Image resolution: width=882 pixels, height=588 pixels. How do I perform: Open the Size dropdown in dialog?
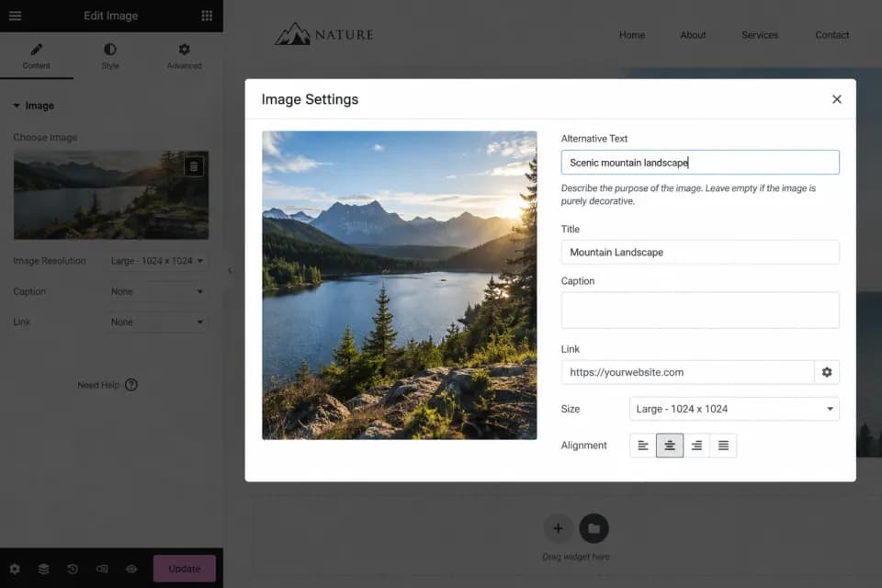pyautogui.click(x=734, y=409)
